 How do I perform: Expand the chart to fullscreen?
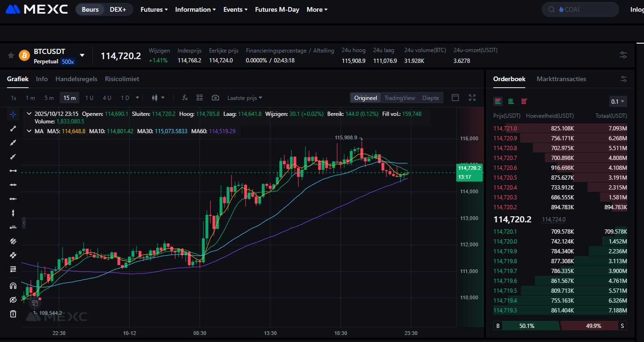[472, 98]
